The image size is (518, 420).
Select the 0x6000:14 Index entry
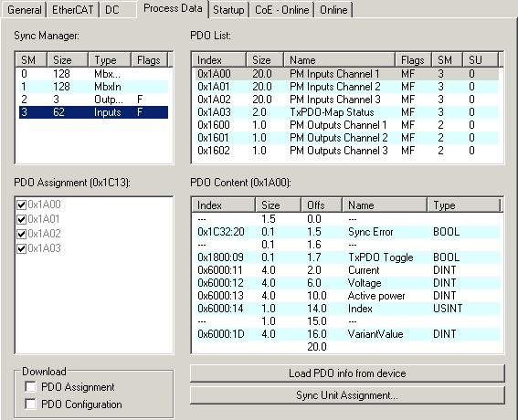(x=347, y=309)
